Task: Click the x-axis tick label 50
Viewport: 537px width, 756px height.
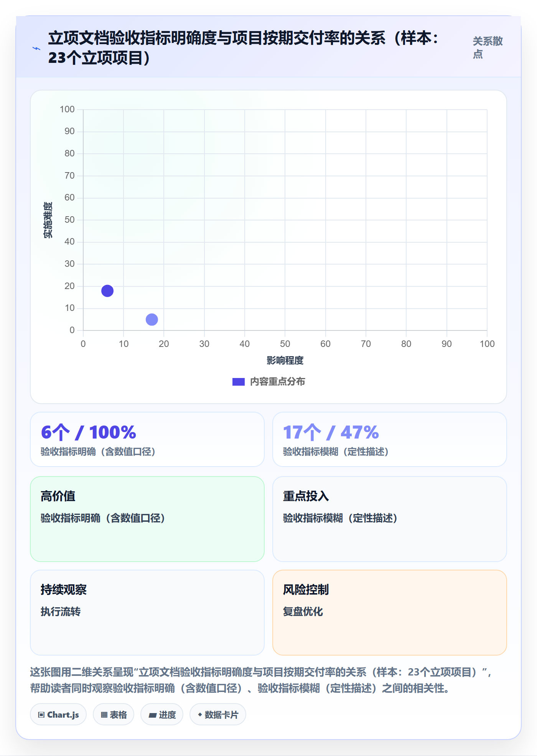Action: pos(285,344)
